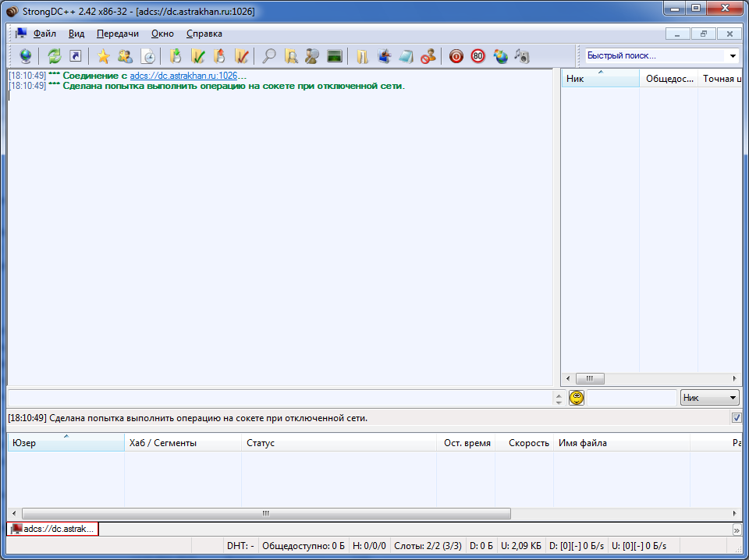Click the Слоты: 2/2 (3/3) status entry
Screen dimensions: 749x560
428,546
